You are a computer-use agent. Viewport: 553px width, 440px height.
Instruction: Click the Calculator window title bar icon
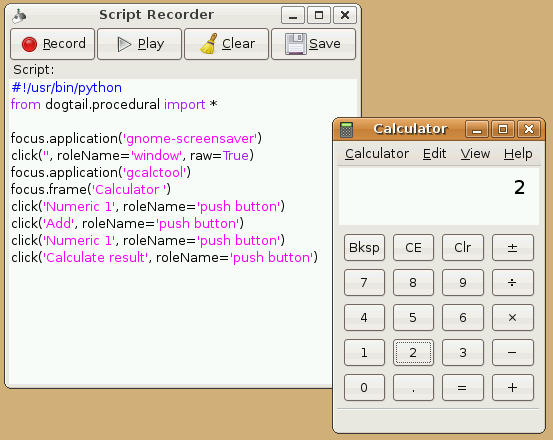(x=346, y=129)
